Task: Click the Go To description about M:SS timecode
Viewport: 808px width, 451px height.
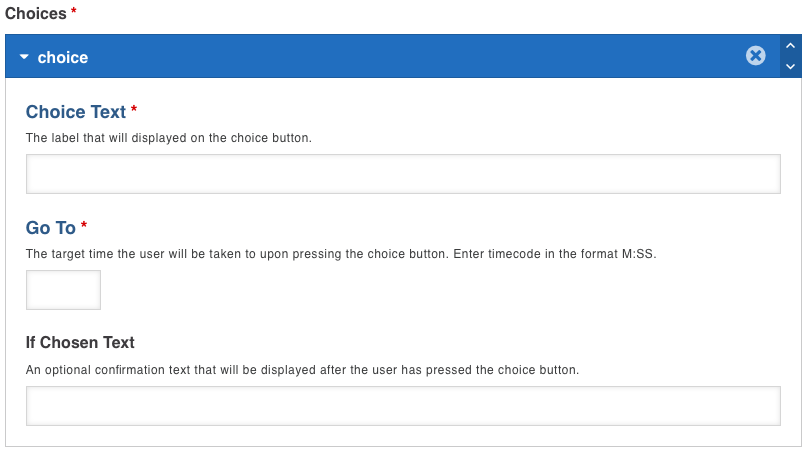Action: 340,254
